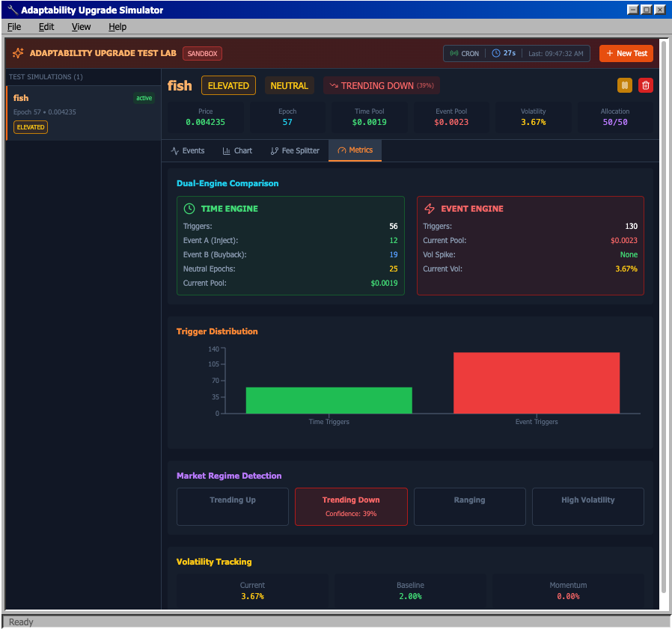Click the Time Engine clock icon

pos(189,209)
